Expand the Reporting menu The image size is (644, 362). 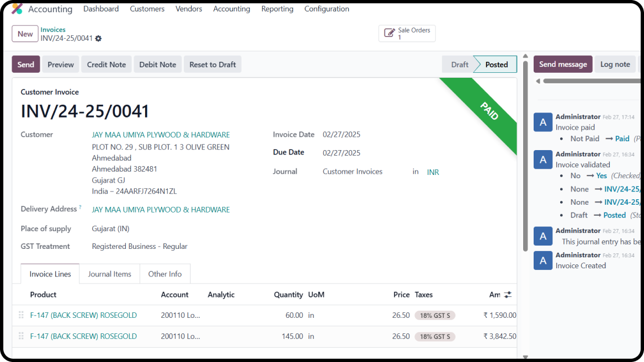pos(277,9)
